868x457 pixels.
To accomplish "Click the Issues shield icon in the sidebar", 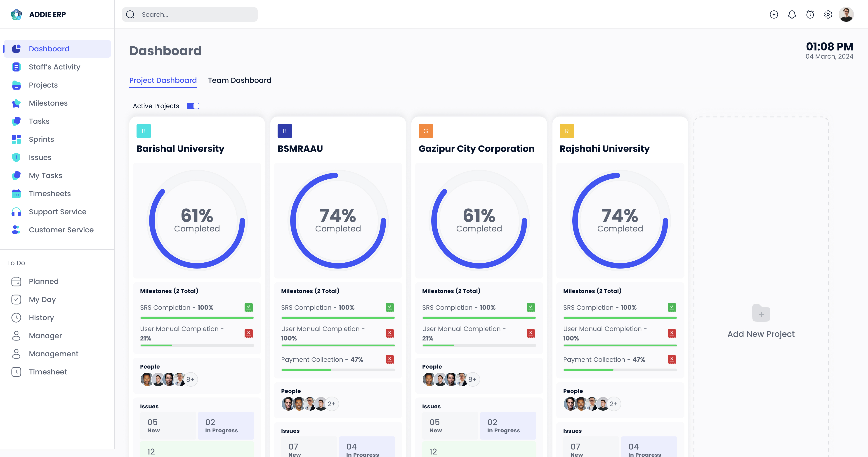I will [16, 157].
